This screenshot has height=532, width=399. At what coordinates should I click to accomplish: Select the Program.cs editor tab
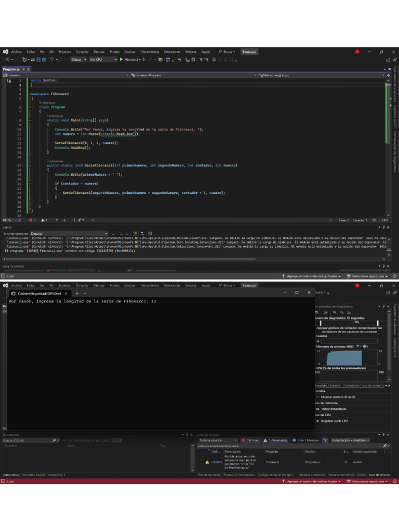[x=11, y=69]
